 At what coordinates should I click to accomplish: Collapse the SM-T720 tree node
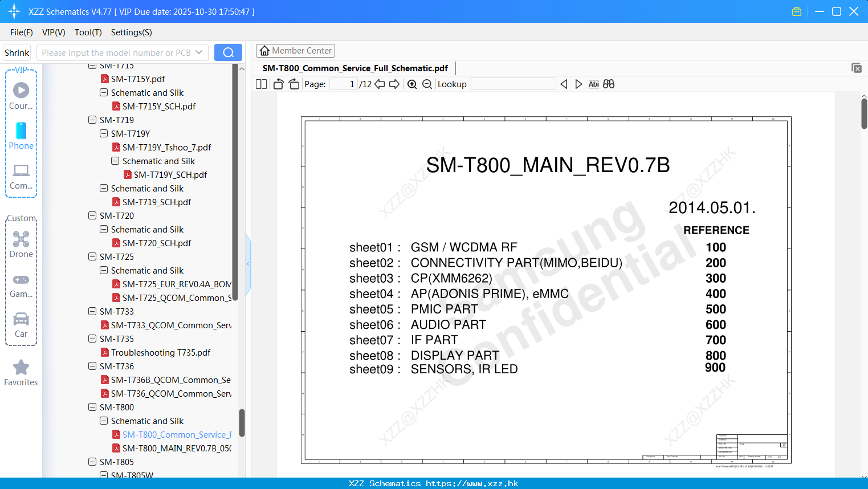[92, 215]
